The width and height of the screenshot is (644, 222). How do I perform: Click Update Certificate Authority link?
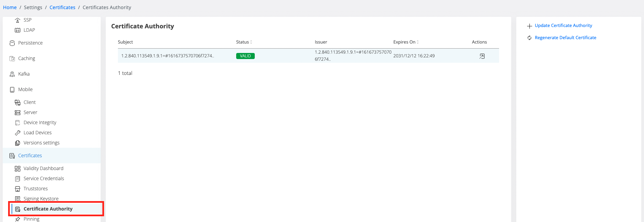point(563,26)
